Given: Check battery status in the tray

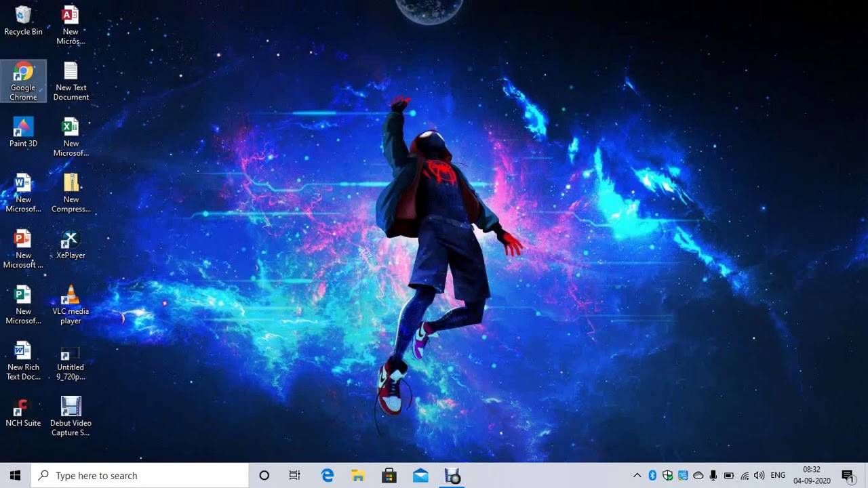Looking at the screenshot, I should (x=729, y=475).
